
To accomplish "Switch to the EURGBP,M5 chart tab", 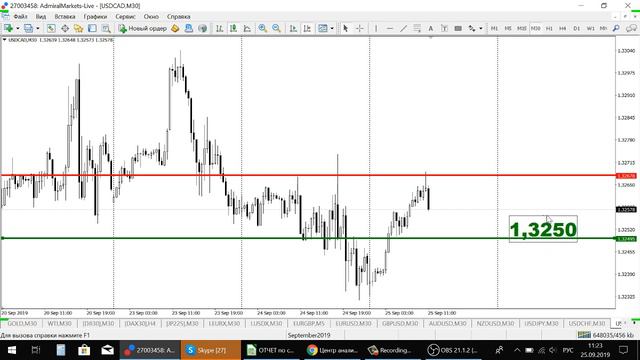I will tap(309, 323).
